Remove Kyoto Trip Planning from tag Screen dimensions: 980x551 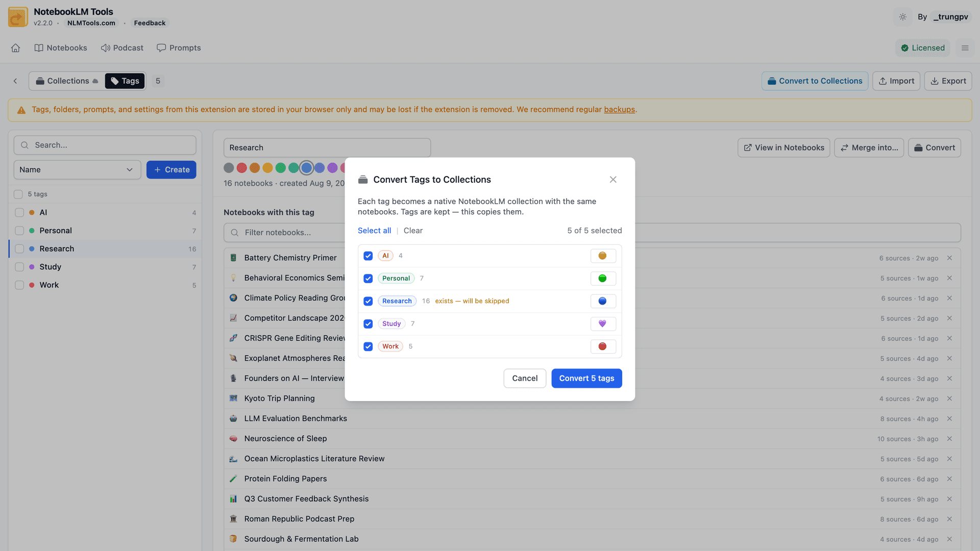[x=949, y=398]
